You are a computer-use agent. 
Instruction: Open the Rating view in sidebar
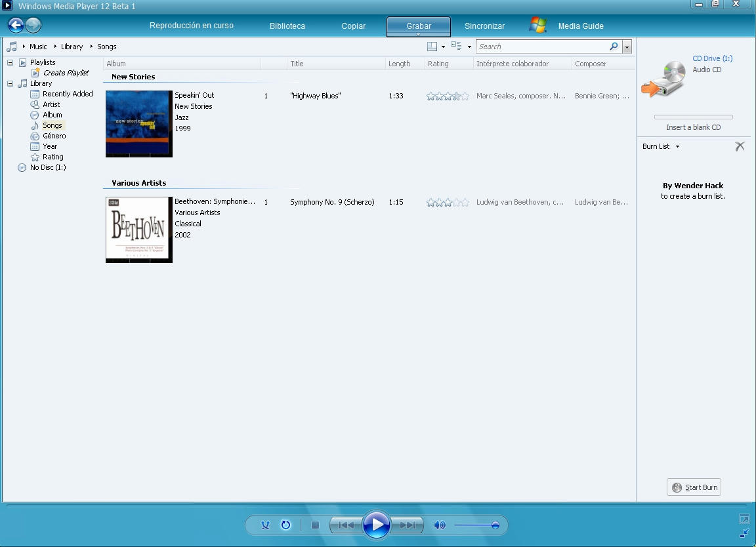pyautogui.click(x=52, y=157)
